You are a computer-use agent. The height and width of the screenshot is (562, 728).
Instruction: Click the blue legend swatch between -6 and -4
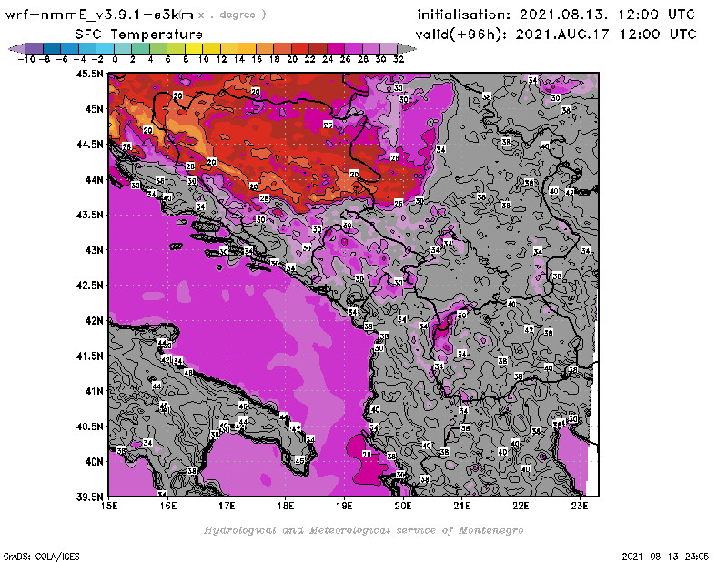tap(70, 48)
